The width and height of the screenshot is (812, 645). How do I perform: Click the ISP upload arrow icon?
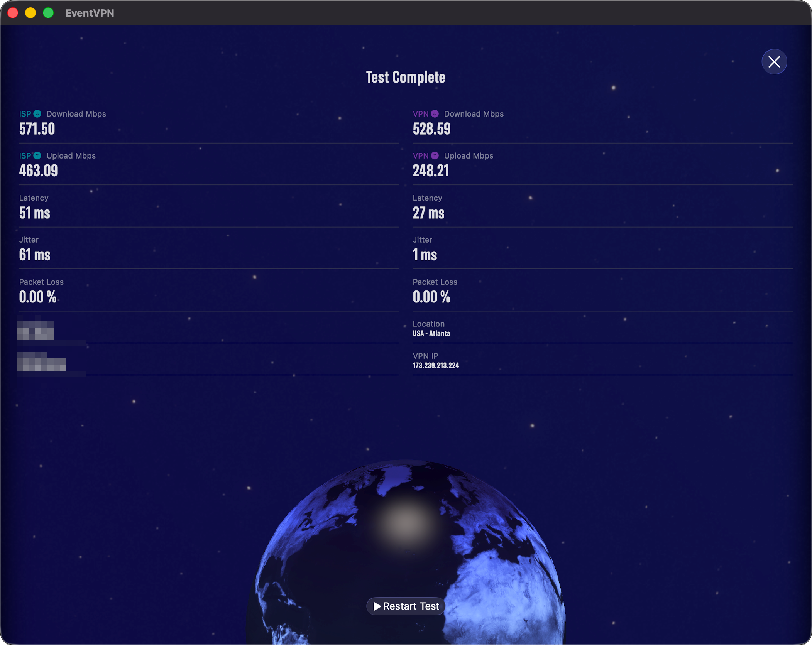click(37, 155)
